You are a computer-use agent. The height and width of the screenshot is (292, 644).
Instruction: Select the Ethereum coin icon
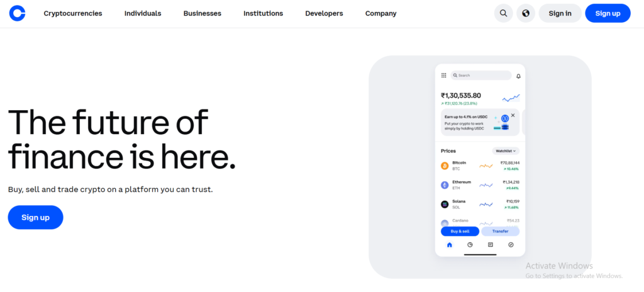point(445,185)
